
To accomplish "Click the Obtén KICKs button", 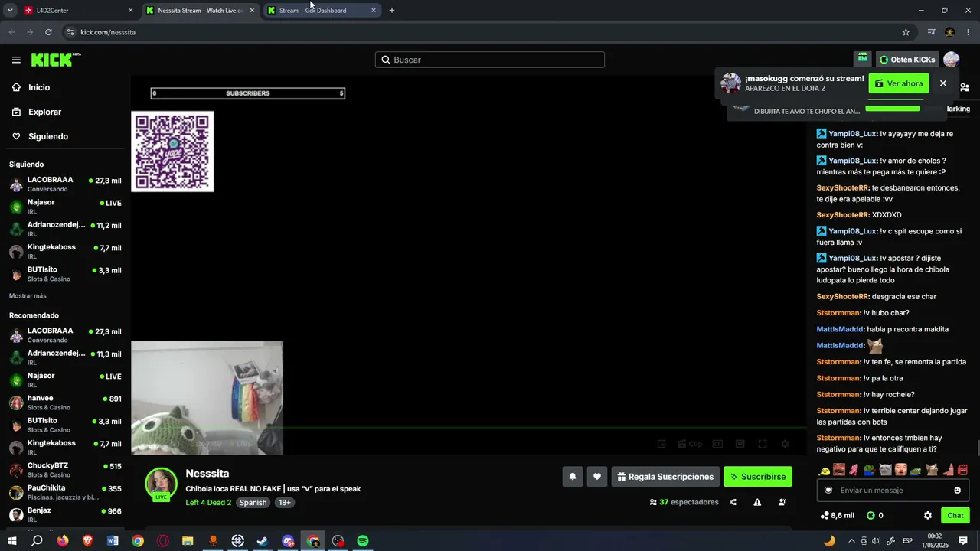I will click(907, 60).
